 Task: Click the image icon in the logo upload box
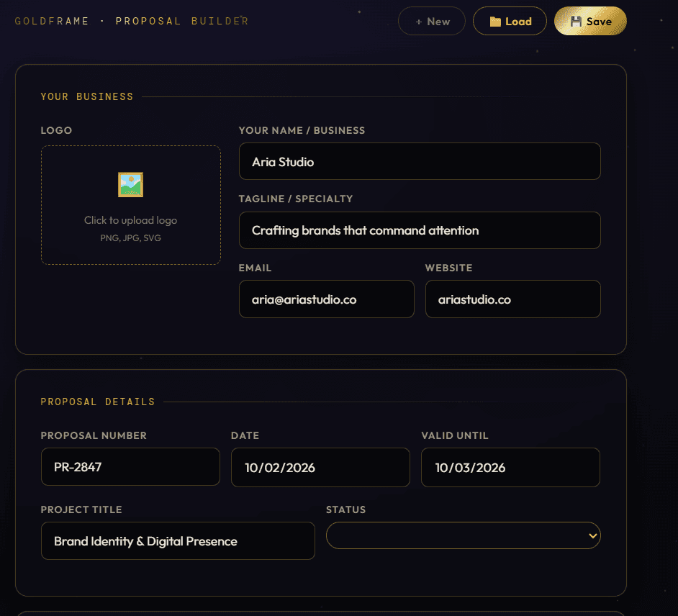click(x=130, y=184)
